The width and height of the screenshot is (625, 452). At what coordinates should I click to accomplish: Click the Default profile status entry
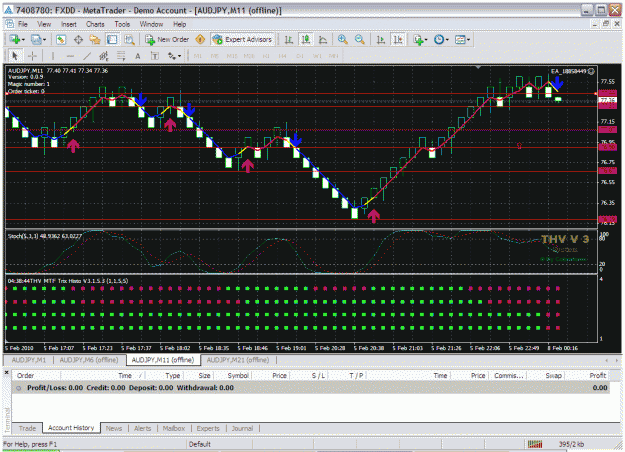coord(200,444)
